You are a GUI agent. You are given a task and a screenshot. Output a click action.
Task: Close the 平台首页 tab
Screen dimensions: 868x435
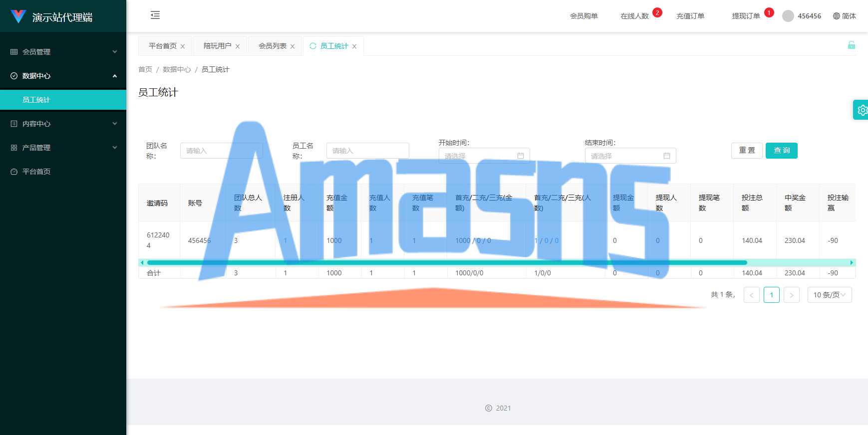183,46
